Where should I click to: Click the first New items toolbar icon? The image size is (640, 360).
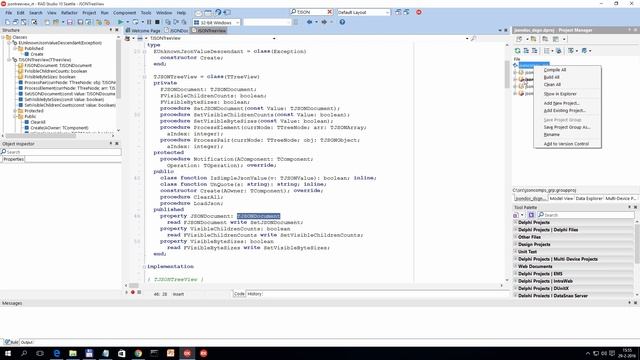[x=7, y=22]
